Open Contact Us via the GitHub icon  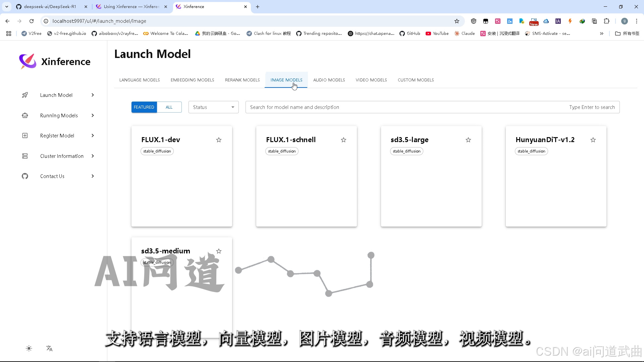24,176
